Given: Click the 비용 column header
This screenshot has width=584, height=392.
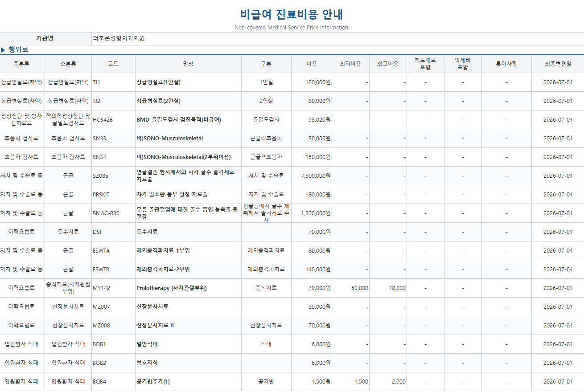Looking at the screenshot, I should [x=312, y=64].
